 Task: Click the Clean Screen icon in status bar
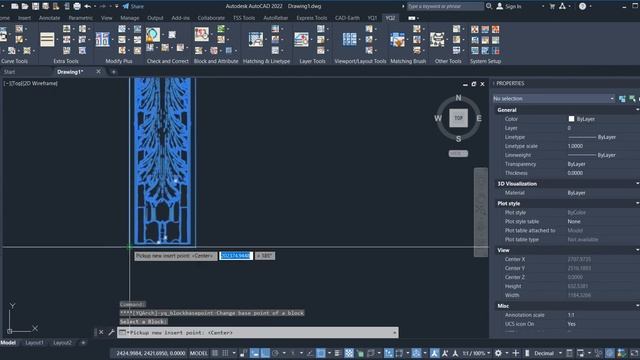(x=635, y=353)
